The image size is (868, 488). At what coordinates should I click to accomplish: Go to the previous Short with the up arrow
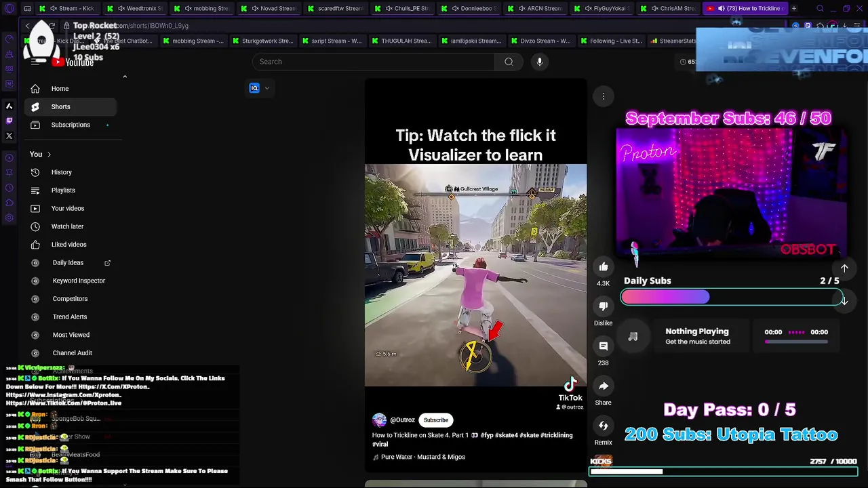click(x=844, y=268)
